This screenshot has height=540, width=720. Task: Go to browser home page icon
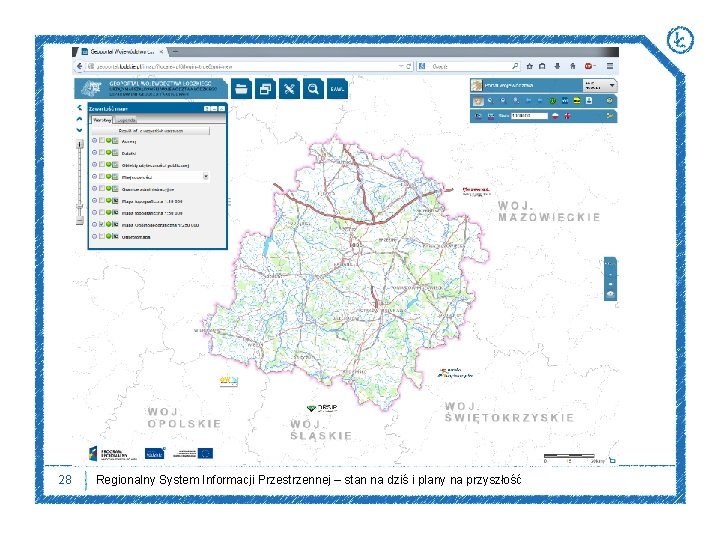click(x=573, y=66)
